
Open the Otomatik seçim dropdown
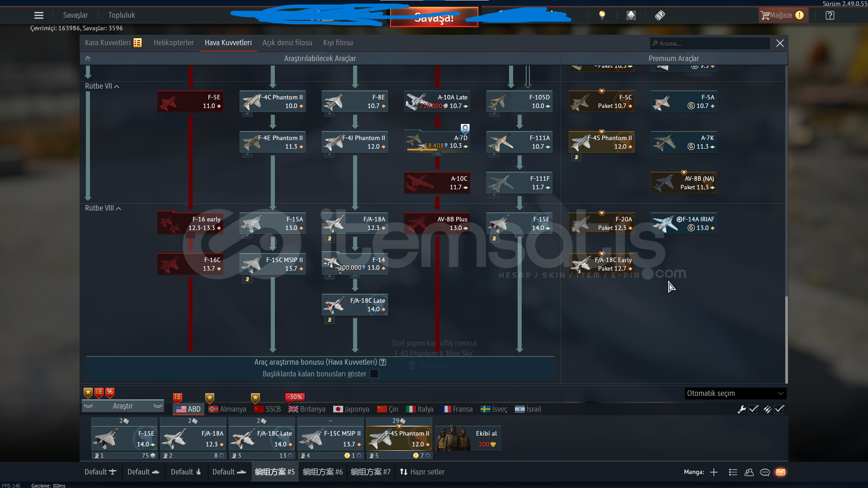pos(735,394)
